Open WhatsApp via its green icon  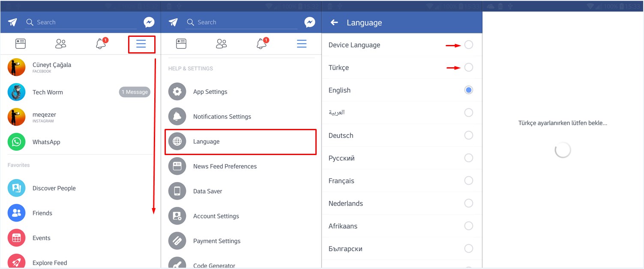point(16,142)
